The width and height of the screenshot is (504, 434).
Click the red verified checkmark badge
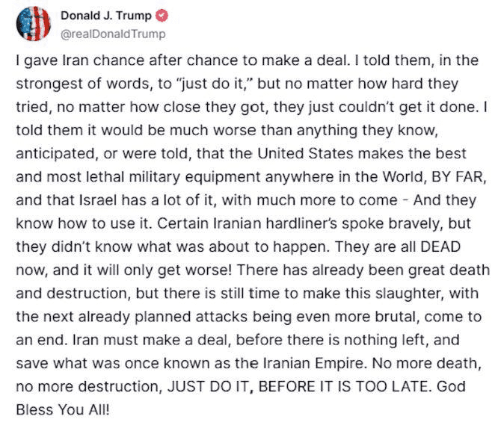tap(162, 16)
